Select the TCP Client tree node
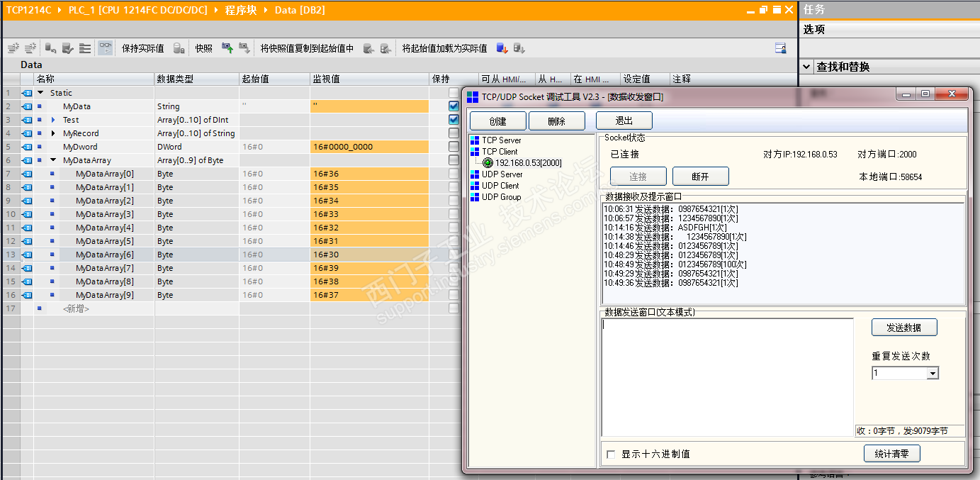The width and height of the screenshot is (980, 480). click(500, 152)
